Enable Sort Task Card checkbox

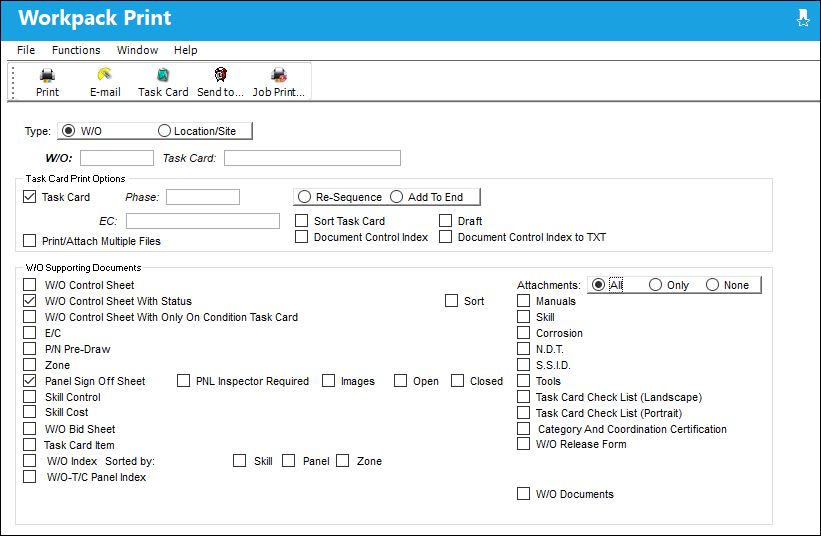pos(302,221)
